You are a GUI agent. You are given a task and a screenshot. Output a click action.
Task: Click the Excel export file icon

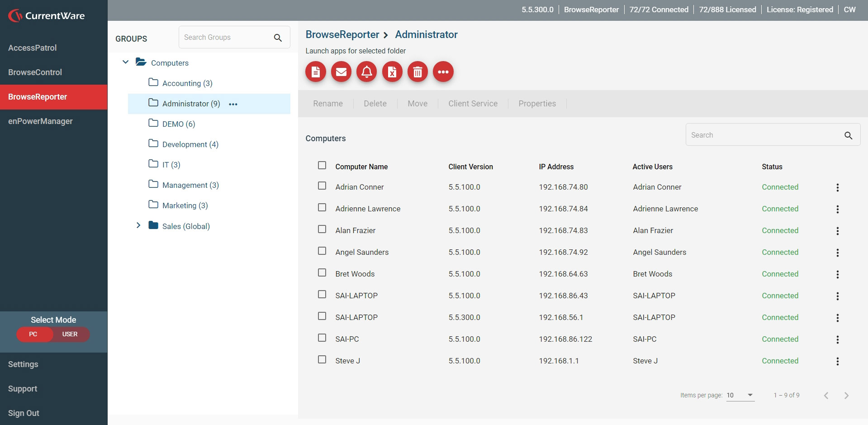coord(392,72)
